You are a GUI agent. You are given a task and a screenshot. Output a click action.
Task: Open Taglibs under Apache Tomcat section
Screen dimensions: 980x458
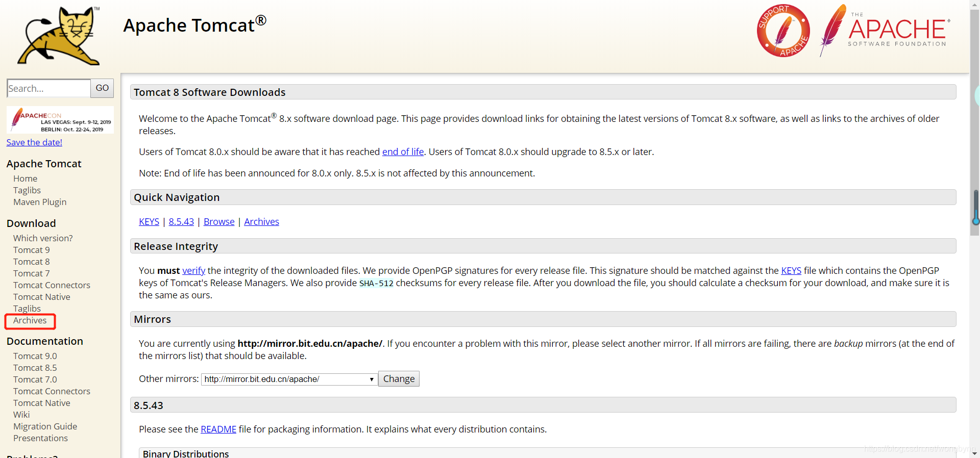[x=27, y=190]
